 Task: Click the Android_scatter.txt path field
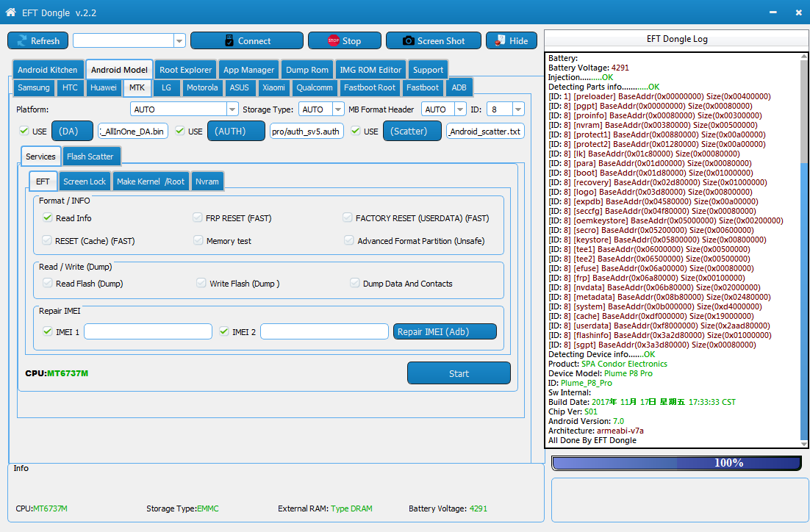(x=485, y=132)
